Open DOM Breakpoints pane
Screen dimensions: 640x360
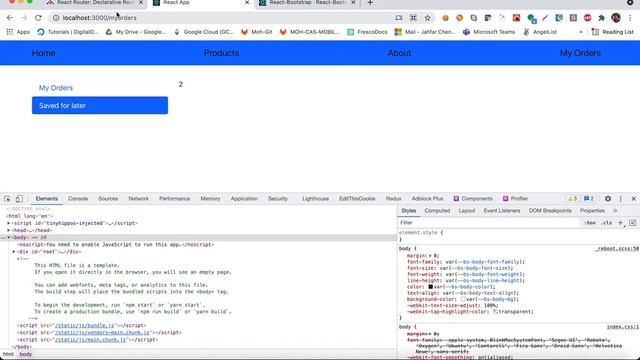tap(550, 211)
